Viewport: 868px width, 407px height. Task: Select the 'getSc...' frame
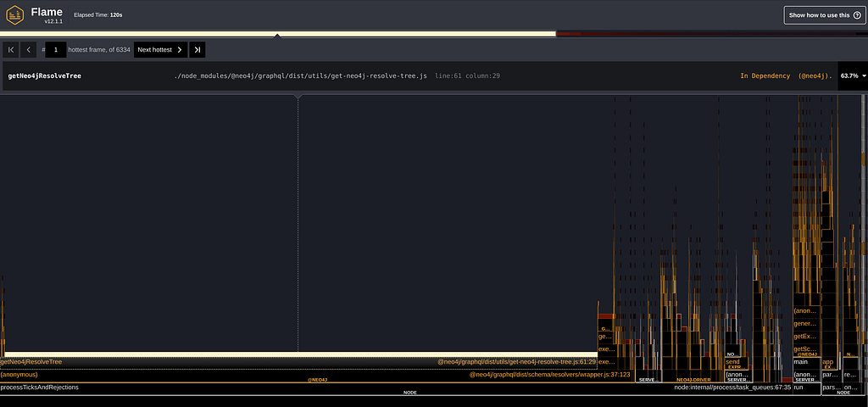click(x=806, y=349)
